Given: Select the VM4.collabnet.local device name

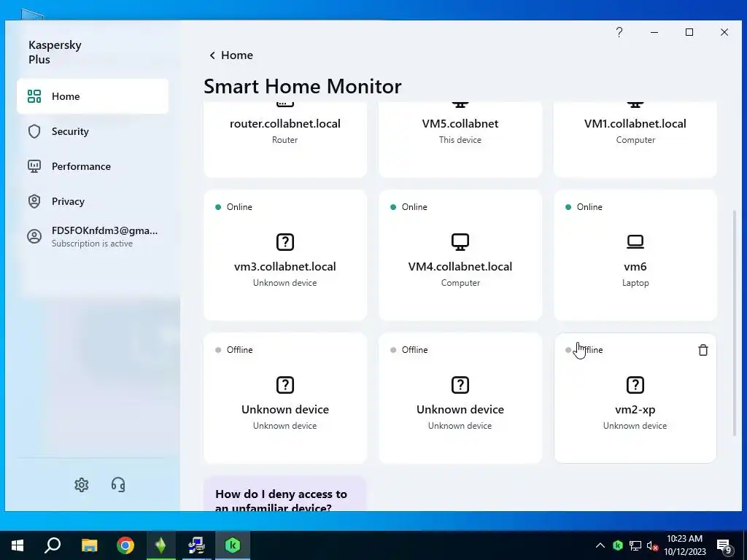Looking at the screenshot, I should coord(460,267).
